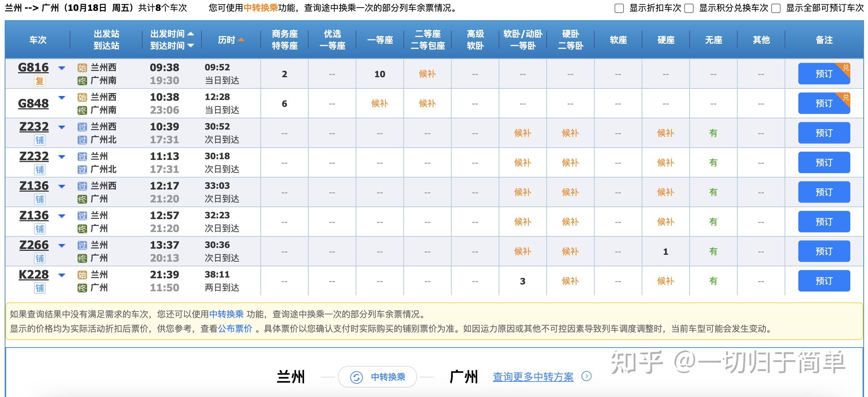Expand K228 train details arrow

(62, 275)
